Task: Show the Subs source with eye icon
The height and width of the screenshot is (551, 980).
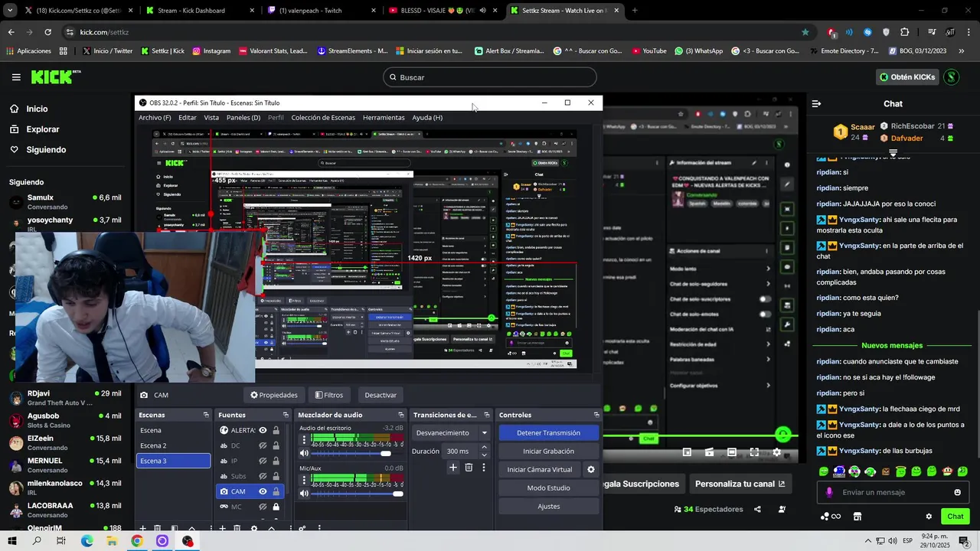Action: click(x=263, y=476)
